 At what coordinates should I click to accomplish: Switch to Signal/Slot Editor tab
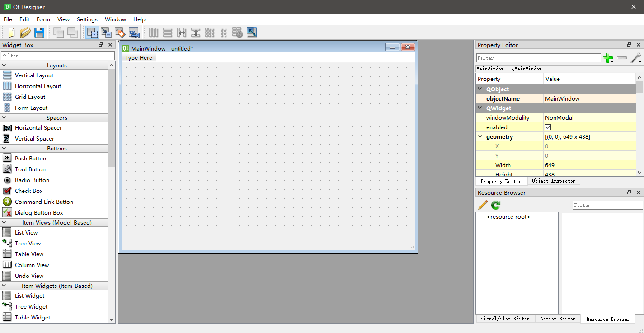[505, 319]
